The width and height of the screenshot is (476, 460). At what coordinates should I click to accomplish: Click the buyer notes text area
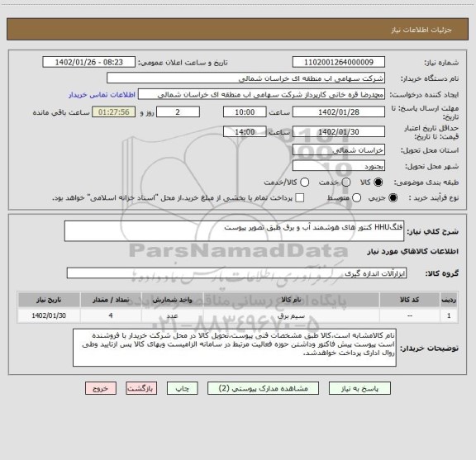click(x=235, y=348)
